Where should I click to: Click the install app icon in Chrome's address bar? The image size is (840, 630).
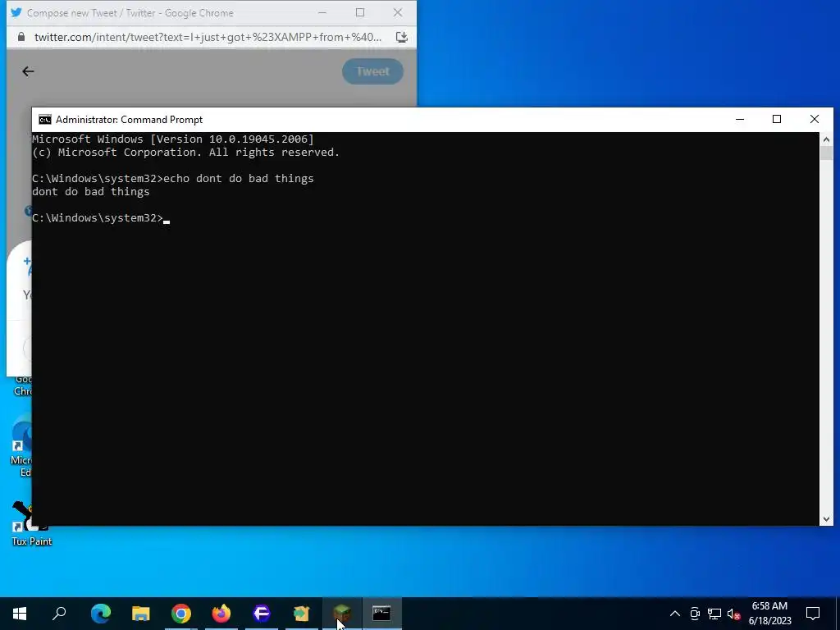(402, 37)
